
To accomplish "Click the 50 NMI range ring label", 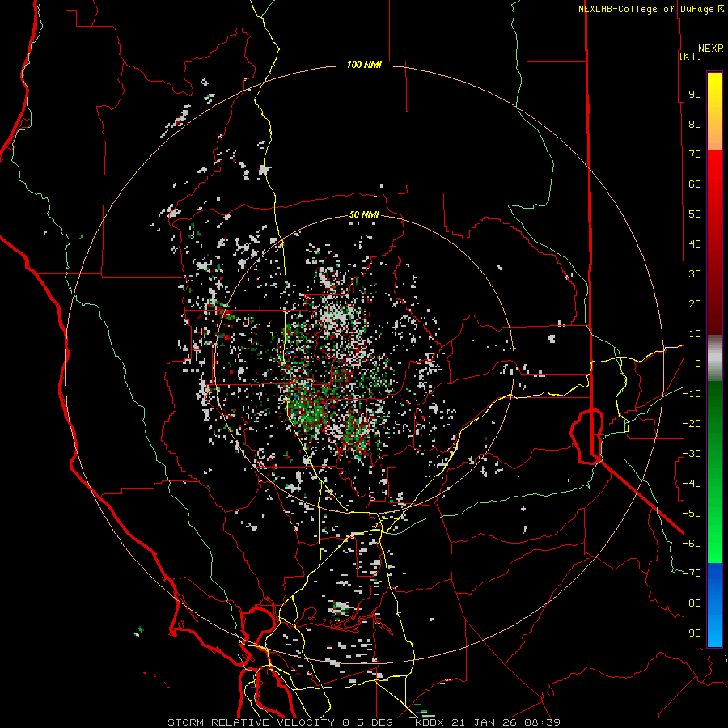I will coord(364,214).
